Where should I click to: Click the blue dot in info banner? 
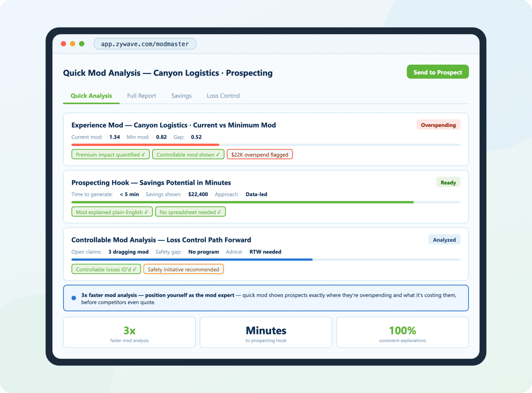point(74,298)
